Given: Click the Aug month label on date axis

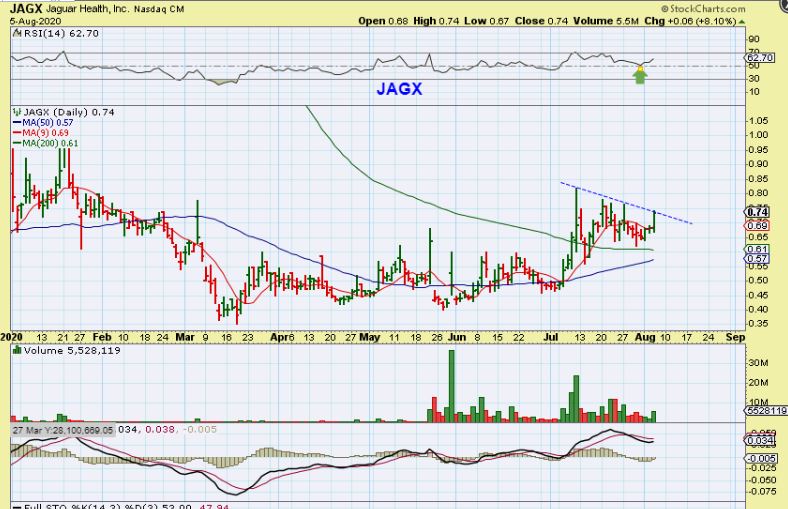Looking at the screenshot, I should (x=645, y=337).
